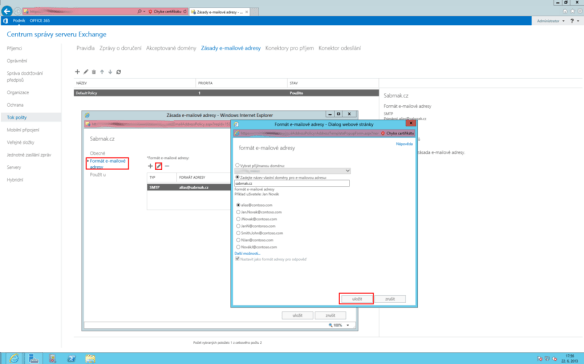This screenshot has height=364, width=584.
Task: Click the help question mark icon
Action: (x=572, y=21)
